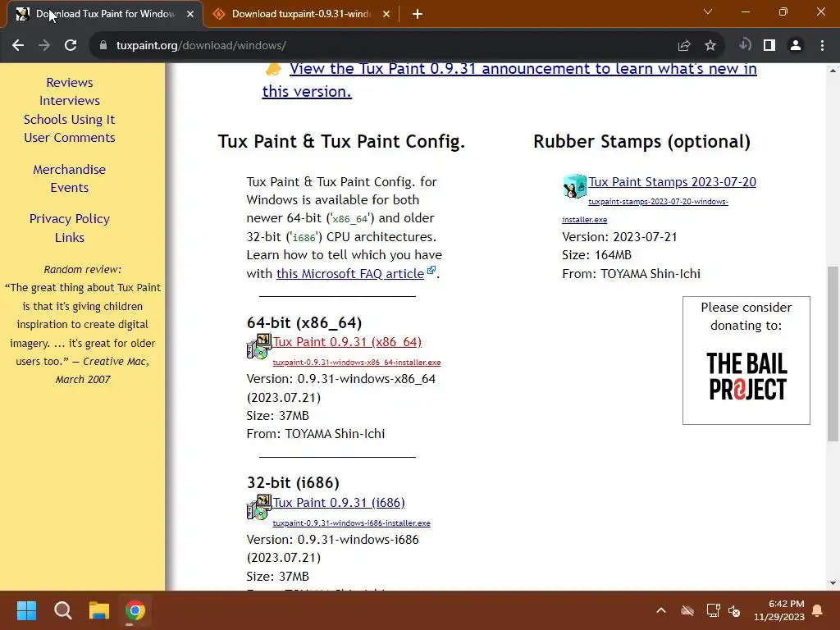Click the cloud sync tray icon
Image resolution: width=840 pixels, height=630 pixels.
click(x=687, y=610)
